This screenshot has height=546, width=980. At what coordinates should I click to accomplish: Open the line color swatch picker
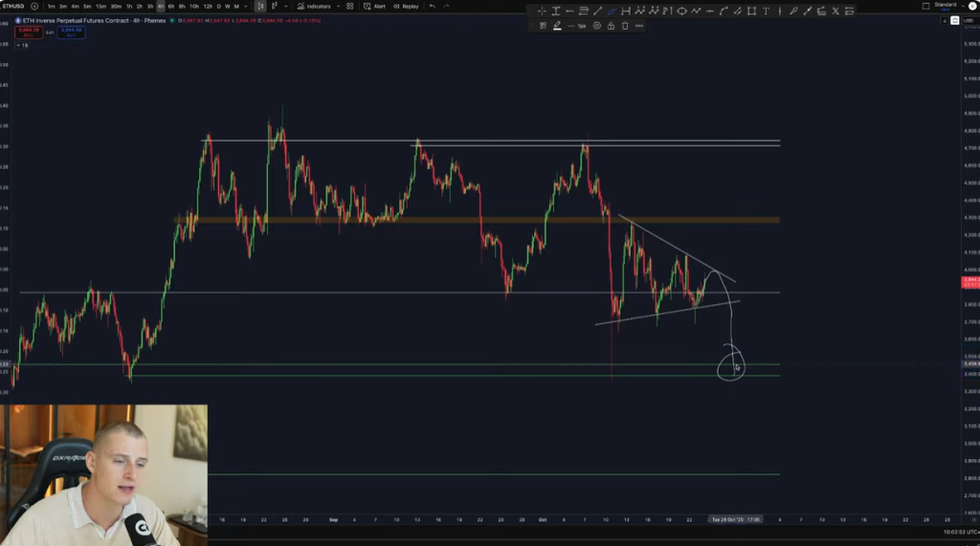coord(556,26)
